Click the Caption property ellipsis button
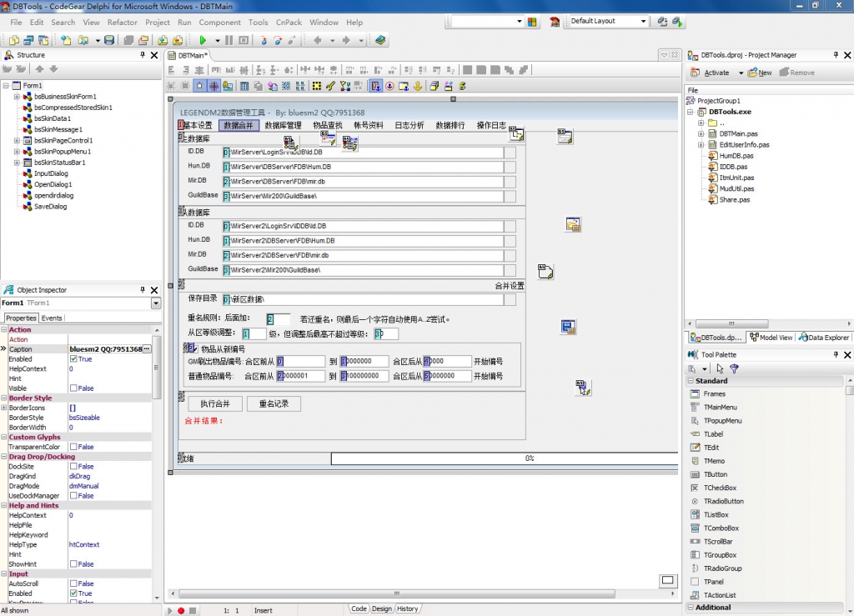Viewport: 854px width, 616px height. (147, 349)
